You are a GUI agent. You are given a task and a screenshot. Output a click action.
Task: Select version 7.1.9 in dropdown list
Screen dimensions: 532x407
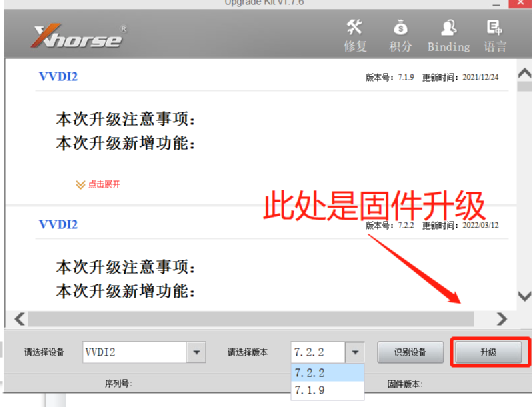(x=328, y=390)
